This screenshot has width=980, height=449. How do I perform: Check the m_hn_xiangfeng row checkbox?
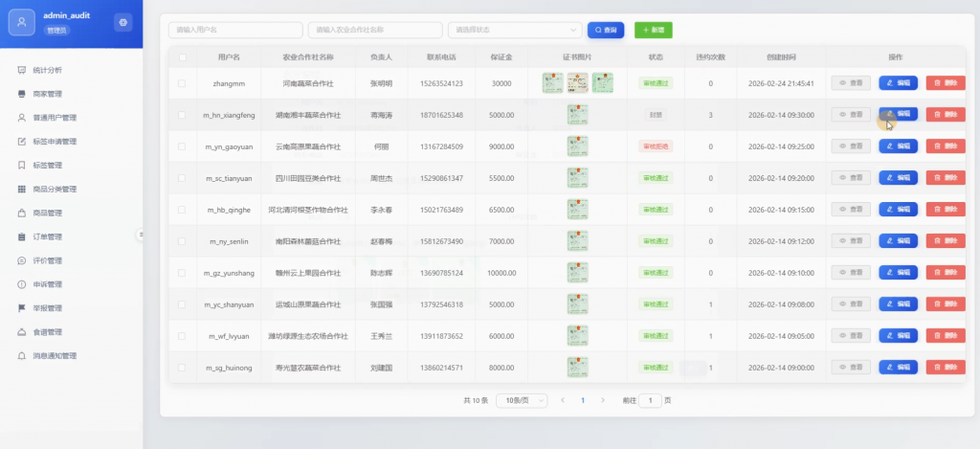[182, 115]
